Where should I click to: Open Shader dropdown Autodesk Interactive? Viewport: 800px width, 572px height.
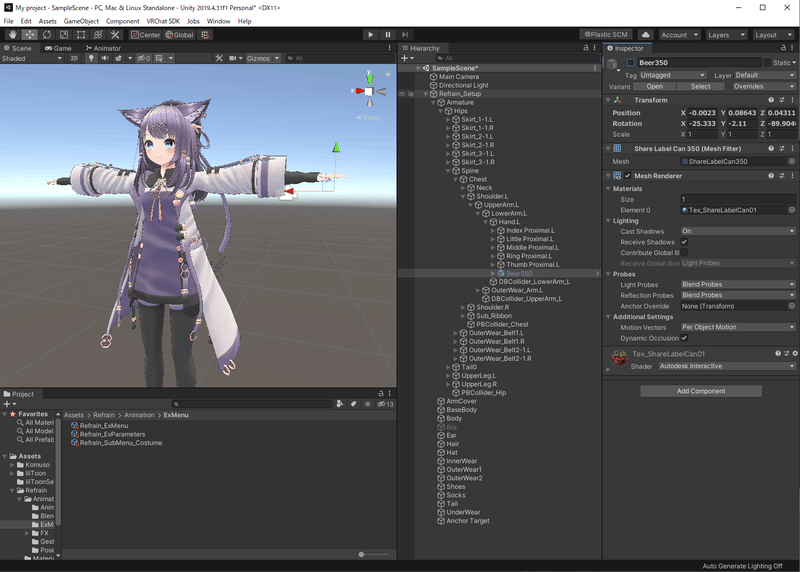click(727, 366)
